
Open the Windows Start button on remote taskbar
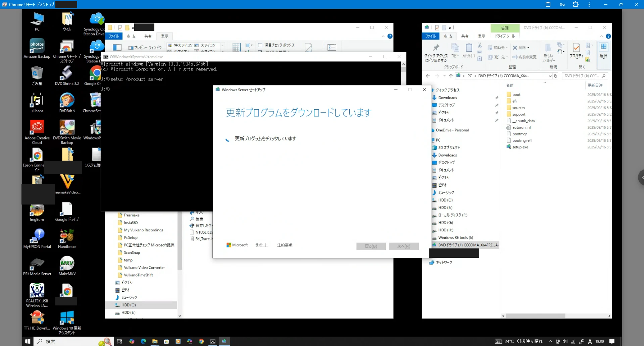[28, 341]
